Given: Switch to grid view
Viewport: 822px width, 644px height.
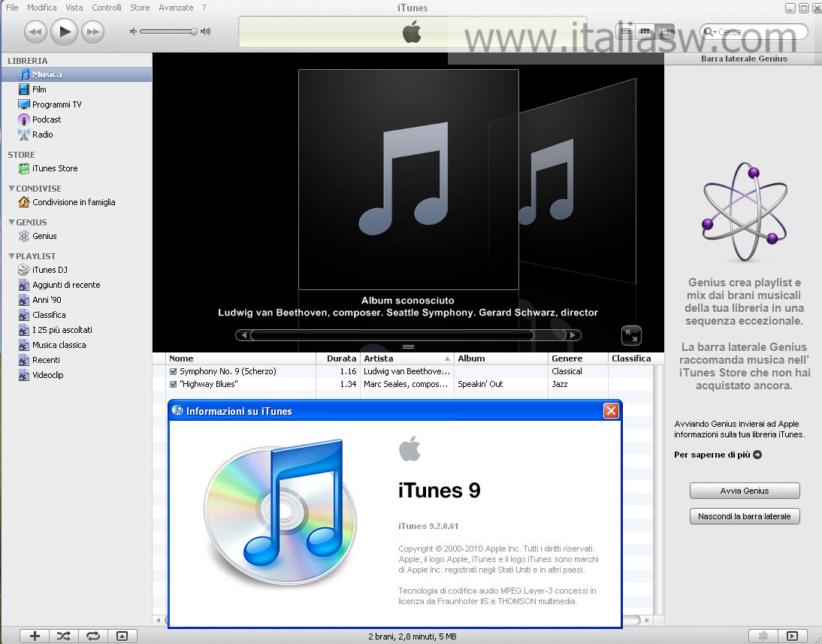Looking at the screenshot, I should pyautogui.click(x=645, y=32).
